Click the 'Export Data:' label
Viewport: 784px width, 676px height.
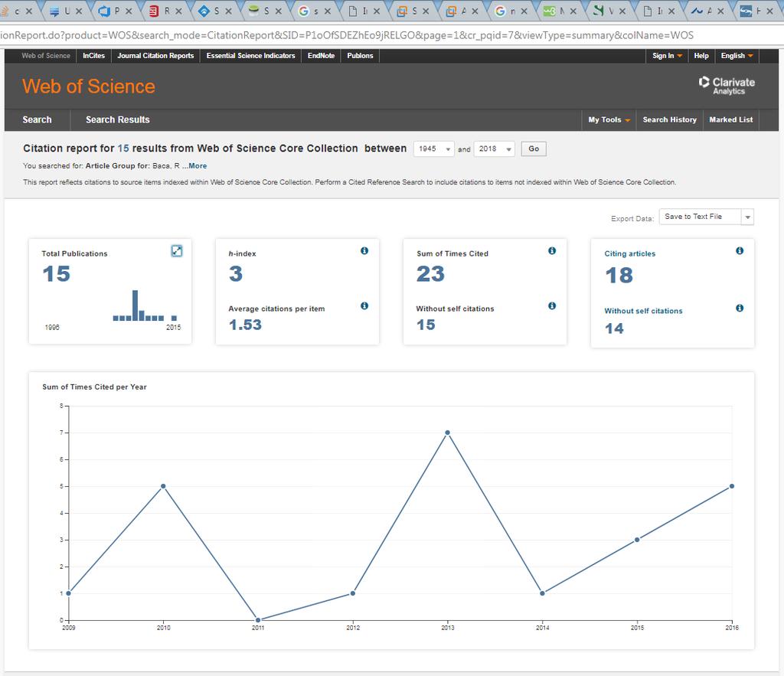click(632, 218)
